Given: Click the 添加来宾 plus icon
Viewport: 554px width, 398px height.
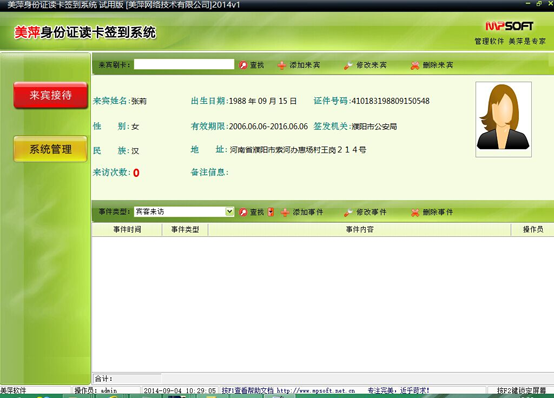Looking at the screenshot, I should [282, 65].
